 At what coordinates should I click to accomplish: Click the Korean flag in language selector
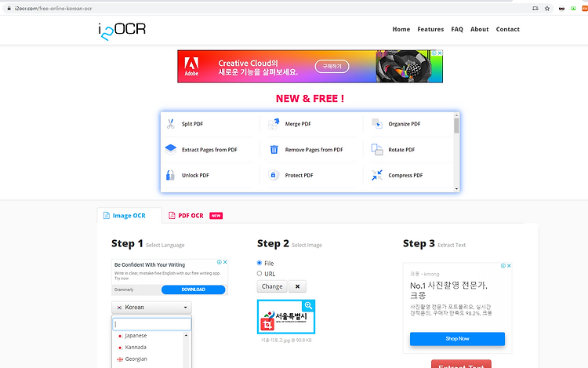click(x=119, y=308)
